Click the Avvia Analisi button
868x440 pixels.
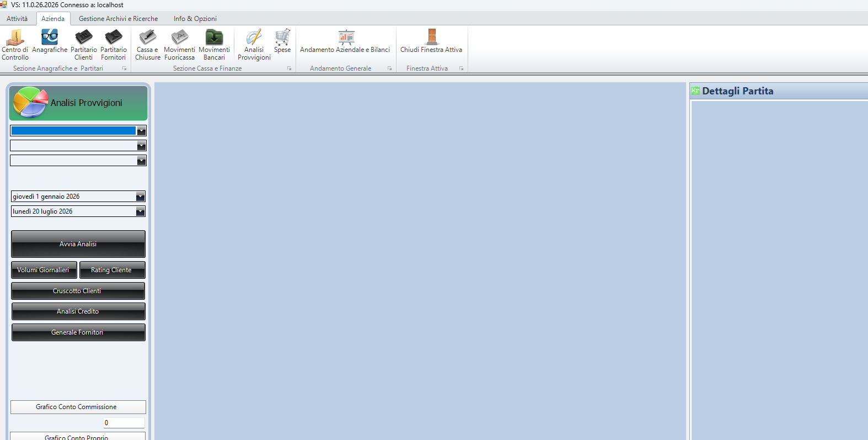pyautogui.click(x=78, y=244)
